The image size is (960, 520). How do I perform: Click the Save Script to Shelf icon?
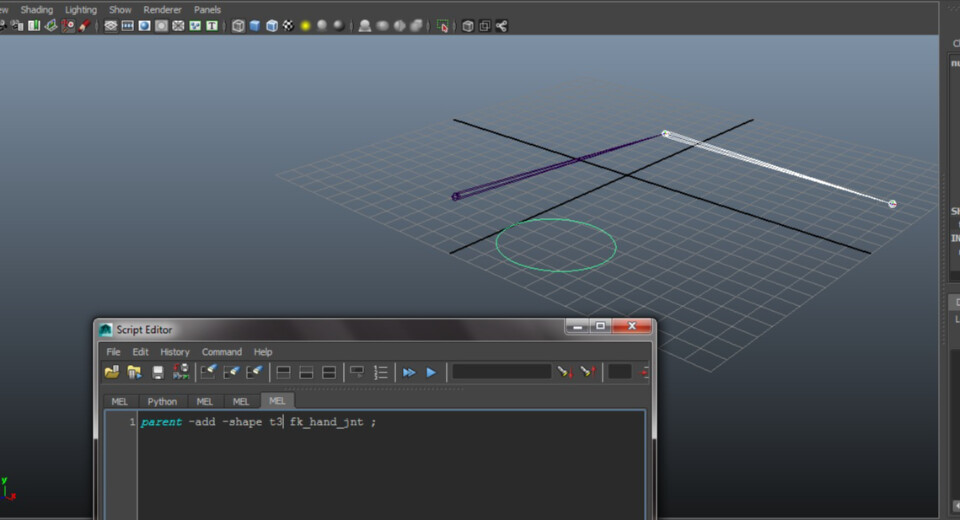(181, 372)
